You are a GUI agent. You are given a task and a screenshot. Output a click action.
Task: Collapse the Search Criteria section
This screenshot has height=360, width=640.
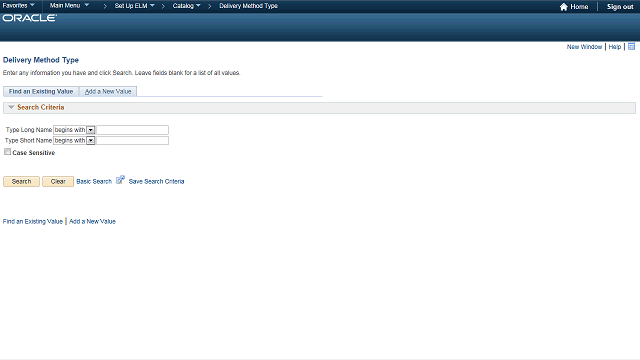tap(11, 107)
